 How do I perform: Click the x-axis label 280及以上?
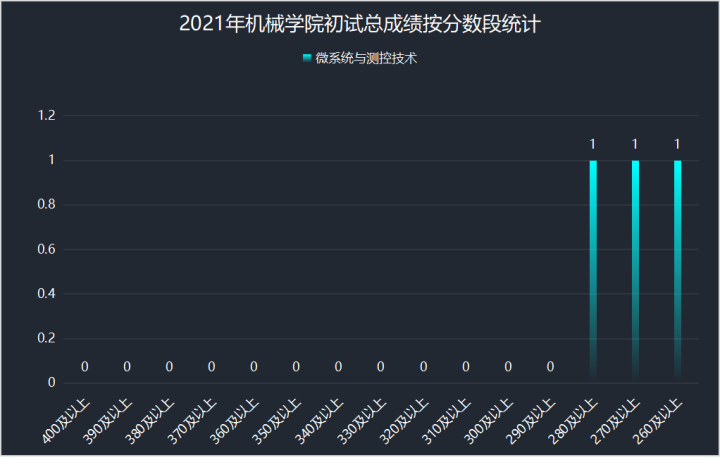click(574, 421)
